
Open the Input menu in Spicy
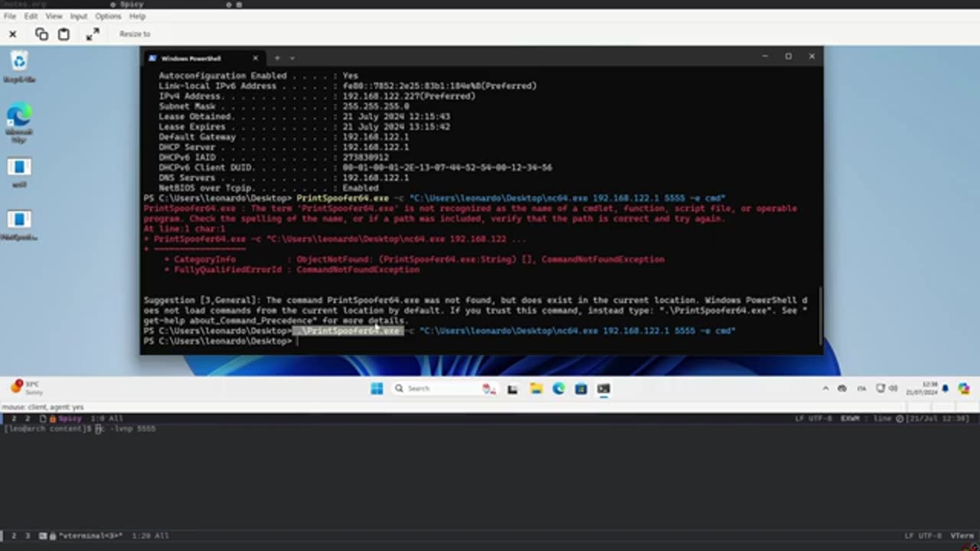79,16
